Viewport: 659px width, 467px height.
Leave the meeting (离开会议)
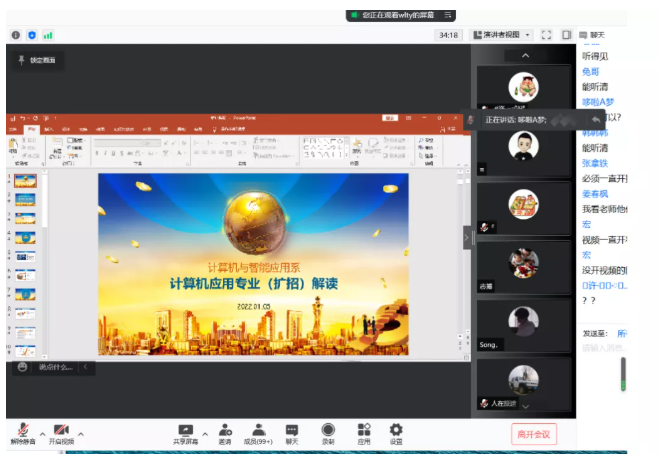tap(534, 434)
